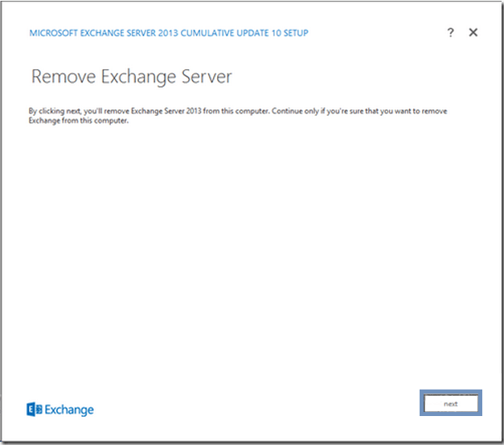Screen dimensions: 504x445
Task: Select the Remove Exchange Server heading
Action: coord(132,77)
